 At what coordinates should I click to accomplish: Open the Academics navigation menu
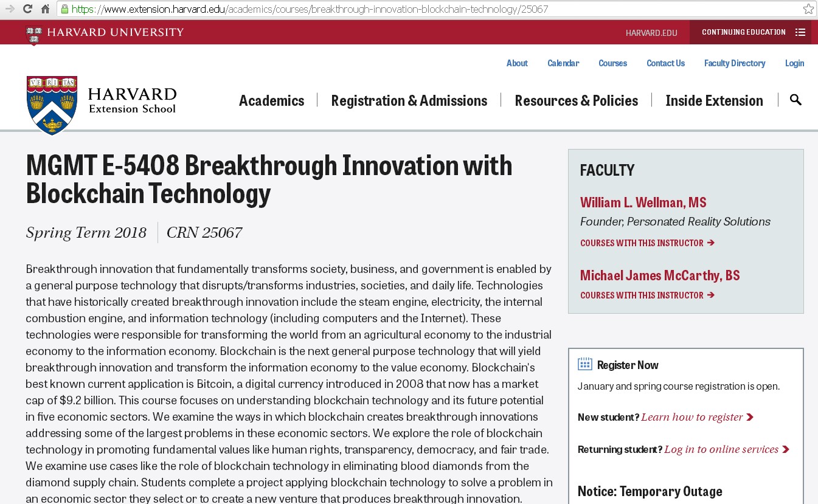pyautogui.click(x=271, y=100)
